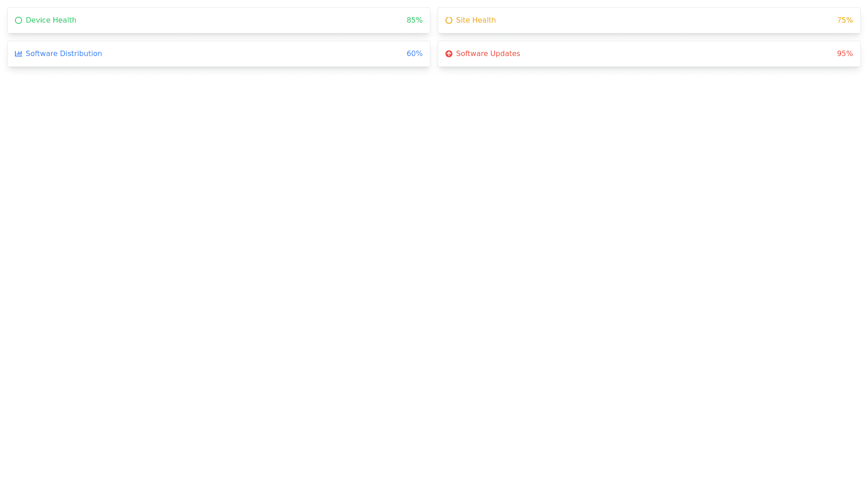Click the blank page area below the cards
This screenshot has width=868, height=488.
pyautogui.click(x=434, y=271)
